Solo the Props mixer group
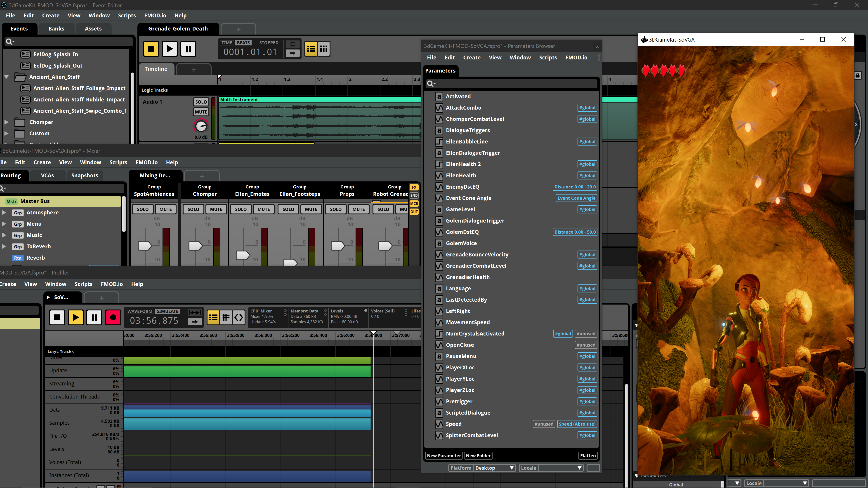The image size is (868, 488). pyautogui.click(x=336, y=209)
